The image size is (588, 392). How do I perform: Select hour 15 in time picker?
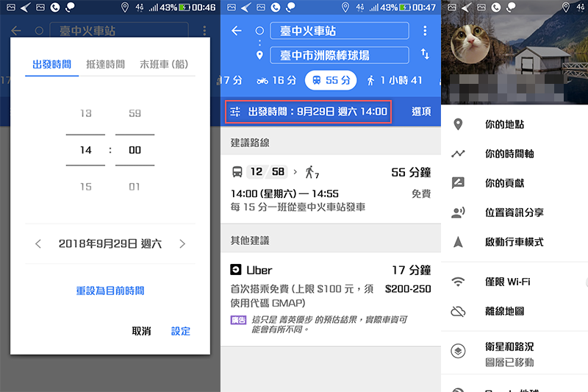85,186
